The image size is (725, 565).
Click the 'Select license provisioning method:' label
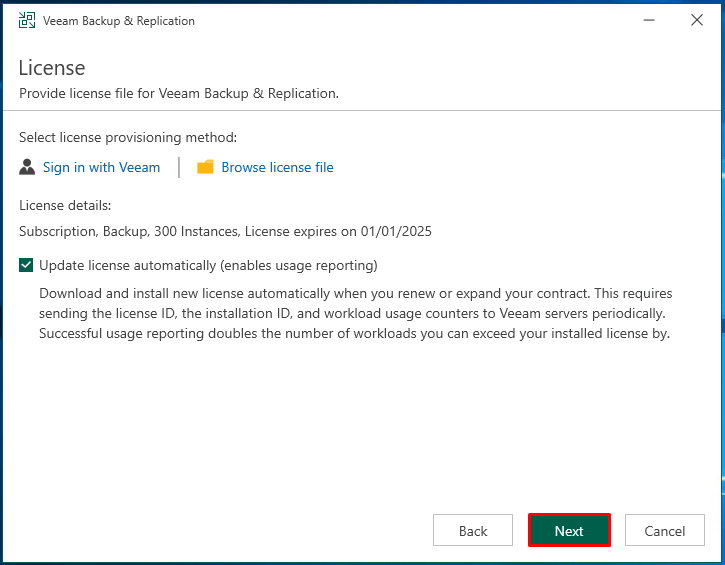[x=128, y=138]
